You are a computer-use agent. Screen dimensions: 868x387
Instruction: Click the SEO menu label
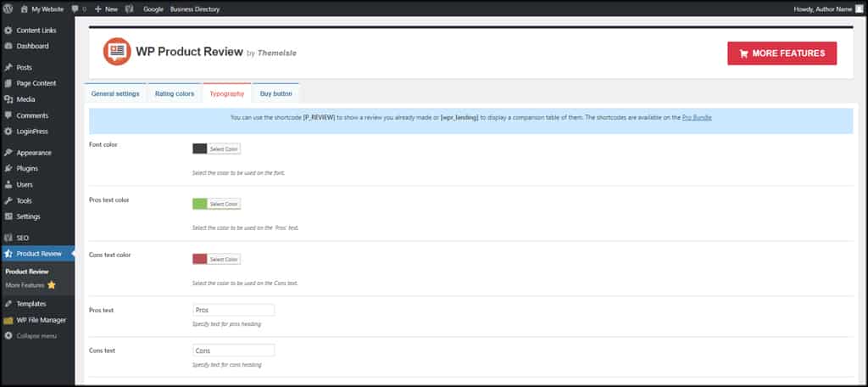pyautogui.click(x=23, y=238)
